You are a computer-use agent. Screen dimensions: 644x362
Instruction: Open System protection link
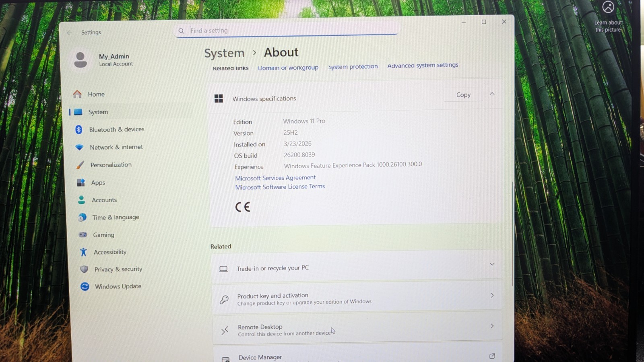[x=353, y=66]
